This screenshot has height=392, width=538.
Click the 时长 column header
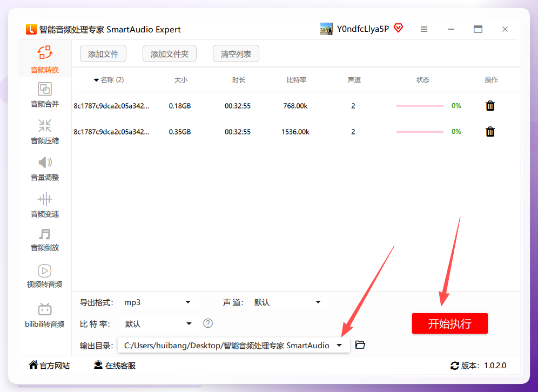click(238, 80)
